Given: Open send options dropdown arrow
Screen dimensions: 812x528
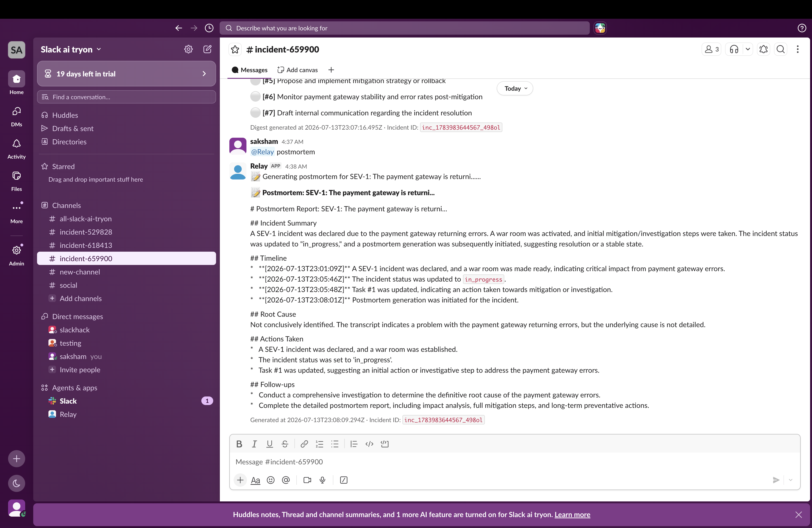Looking at the screenshot, I should coord(791,480).
